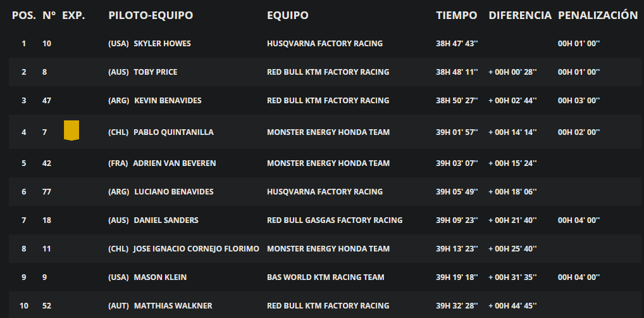
Task: Select the PILOTO-EQUIPO column header
Action: (151, 15)
